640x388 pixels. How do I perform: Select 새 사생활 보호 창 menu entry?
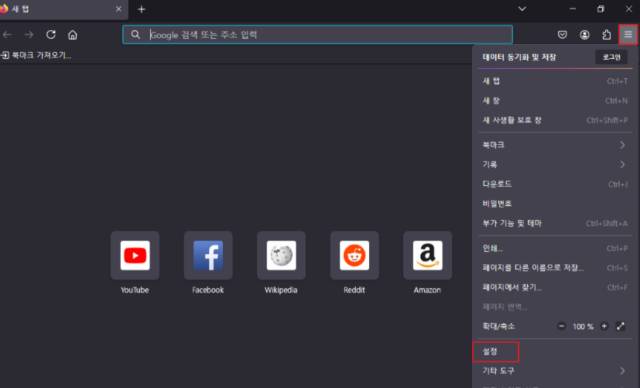click(555, 120)
